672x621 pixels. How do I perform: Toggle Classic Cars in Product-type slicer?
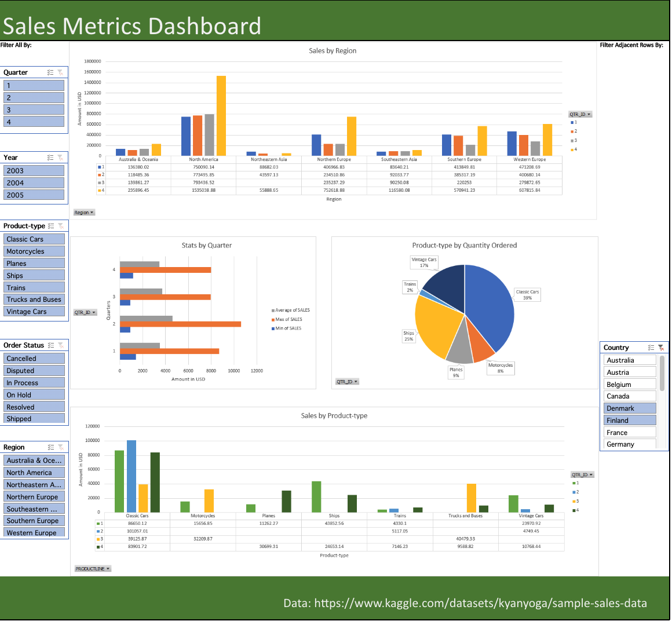click(x=34, y=239)
